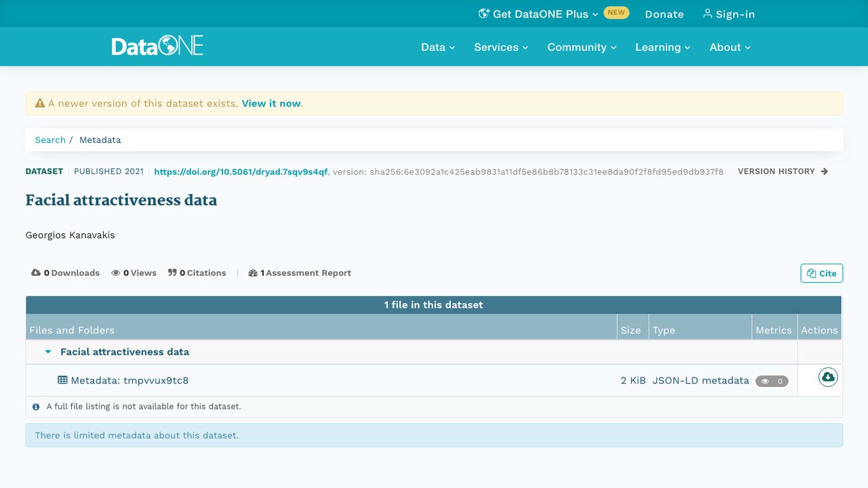Open Version History
This screenshot has height=488, width=868.
783,171
